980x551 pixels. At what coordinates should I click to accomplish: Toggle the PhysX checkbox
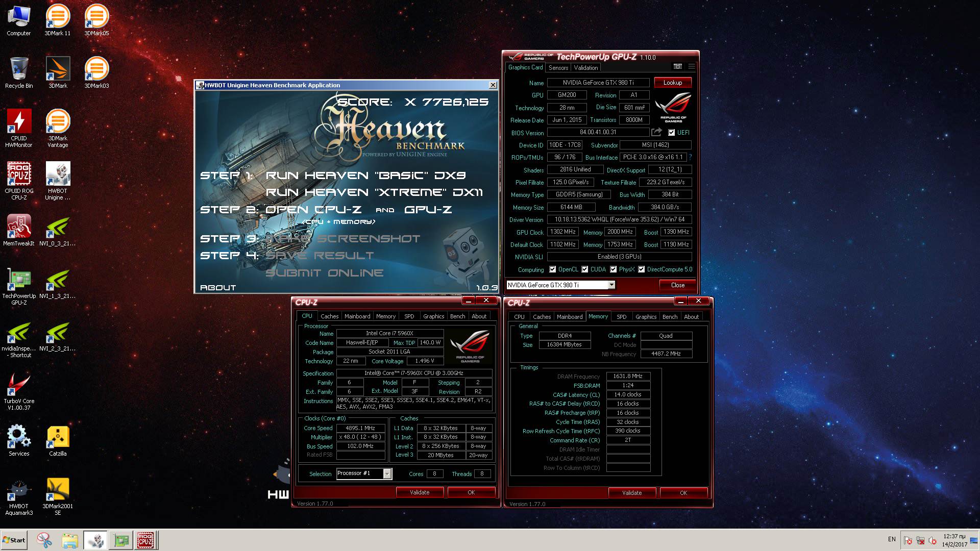tap(613, 269)
